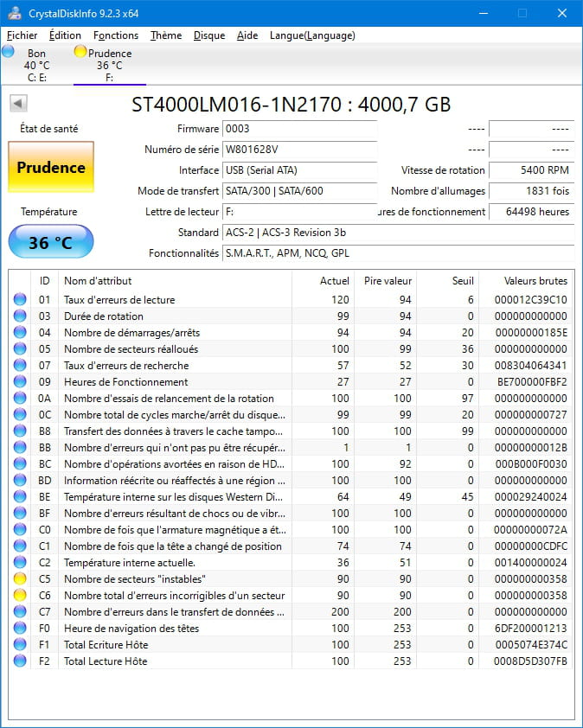Click the previous disk arrow button
The height and width of the screenshot is (728, 583).
point(18,103)
